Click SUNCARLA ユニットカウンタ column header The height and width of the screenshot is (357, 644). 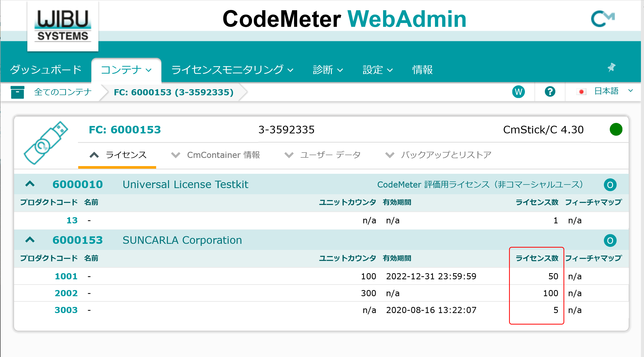coord(348,258)
